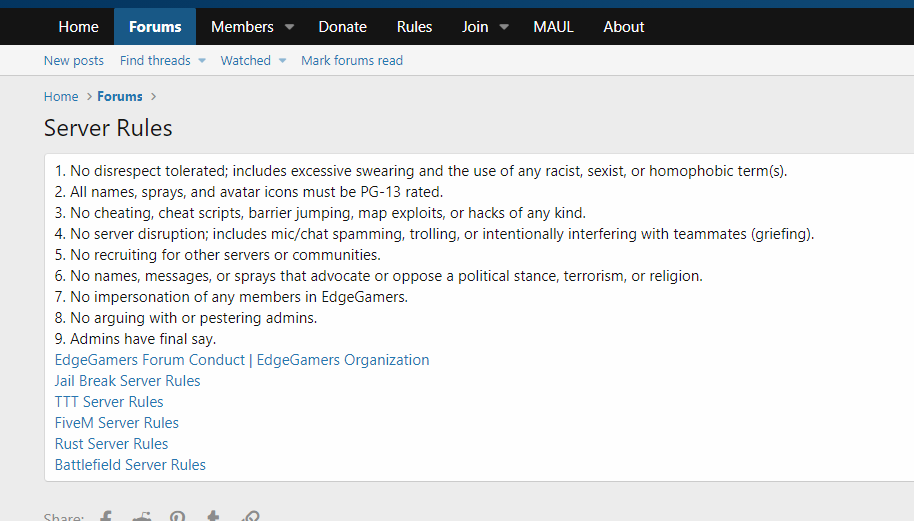Expand the dropdown arrow beside Join
The height and width of the screenshot is (521, 914).
click(504, 27)
